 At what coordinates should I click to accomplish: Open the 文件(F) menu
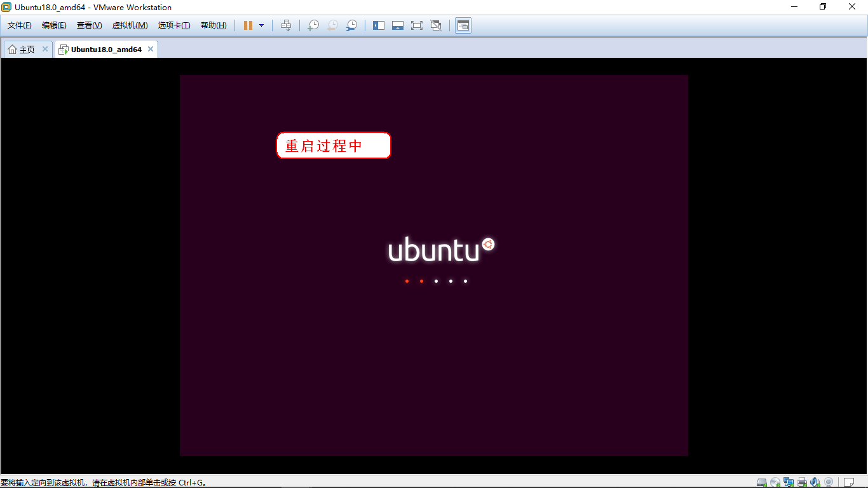coord(20,25)
